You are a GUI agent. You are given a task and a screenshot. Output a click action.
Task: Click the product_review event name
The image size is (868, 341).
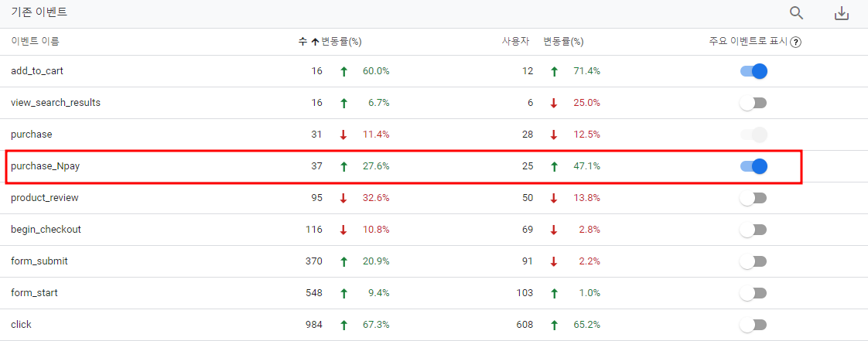pyautogui.click(x=44, y=198)
